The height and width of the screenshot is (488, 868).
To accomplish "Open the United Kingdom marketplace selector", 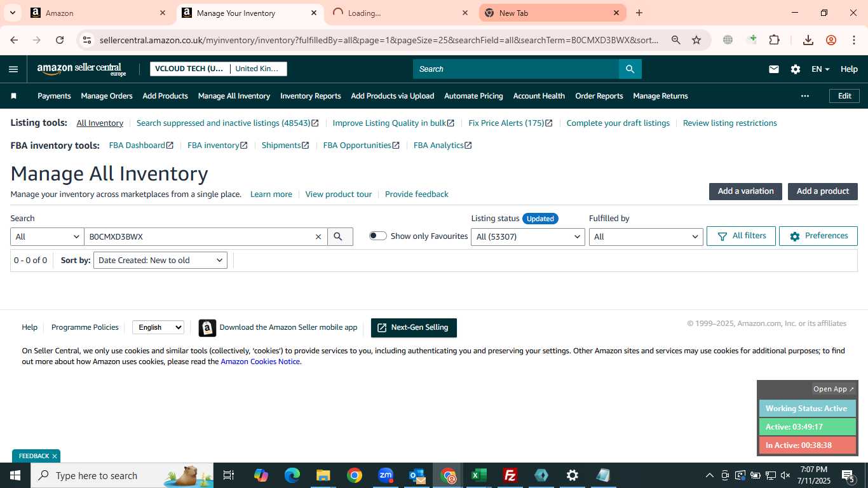I will (257, 69).
